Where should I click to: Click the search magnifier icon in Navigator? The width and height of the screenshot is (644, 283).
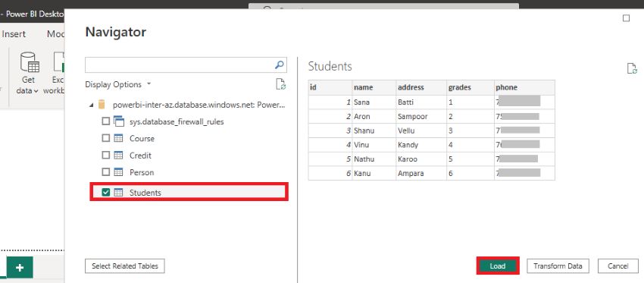tap(280, 65)
